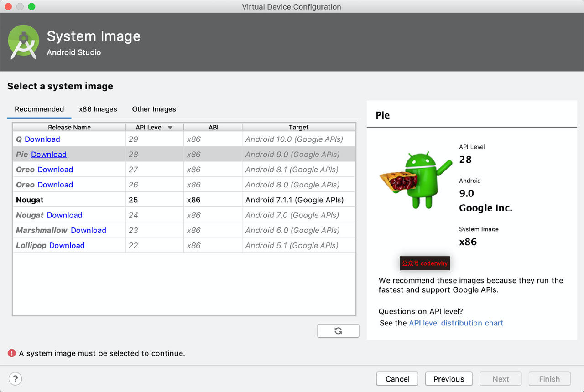Click the Android Studio logo in the header
Viewport: 584px width, 392px height.
click(x=23, y=42)
